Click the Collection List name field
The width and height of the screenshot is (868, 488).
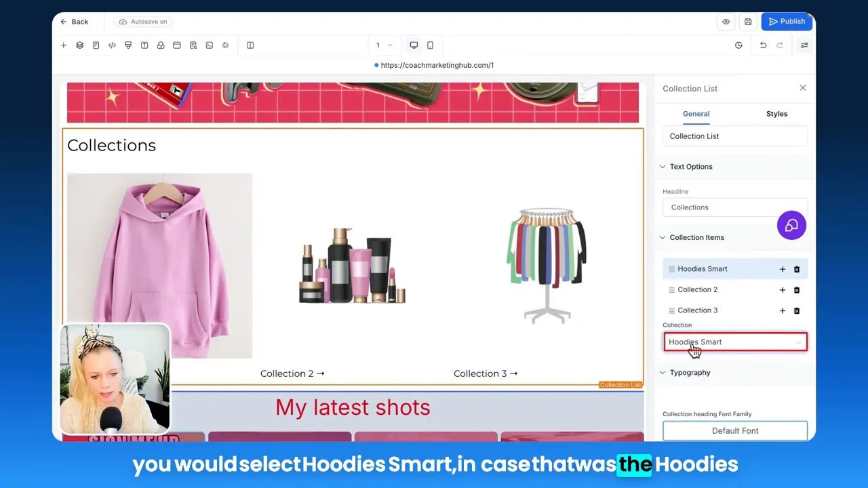(x=735, y=136)
